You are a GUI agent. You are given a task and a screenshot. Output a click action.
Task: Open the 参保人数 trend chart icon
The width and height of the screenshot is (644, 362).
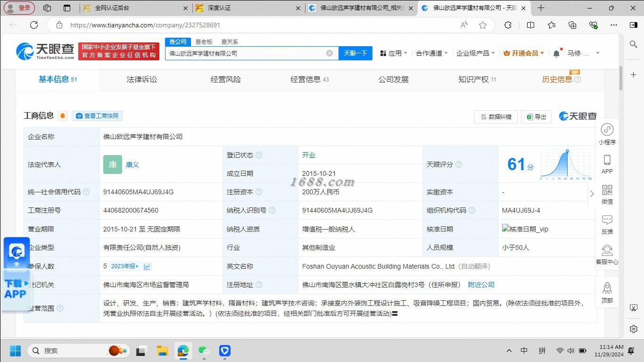(x=147, y=266)
